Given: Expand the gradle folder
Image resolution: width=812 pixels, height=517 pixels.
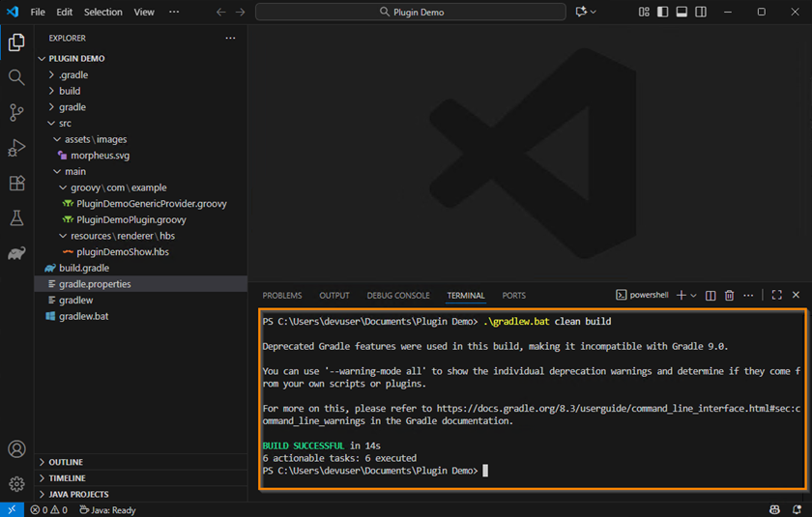Looking at the screenshot, I should (141, 107).
